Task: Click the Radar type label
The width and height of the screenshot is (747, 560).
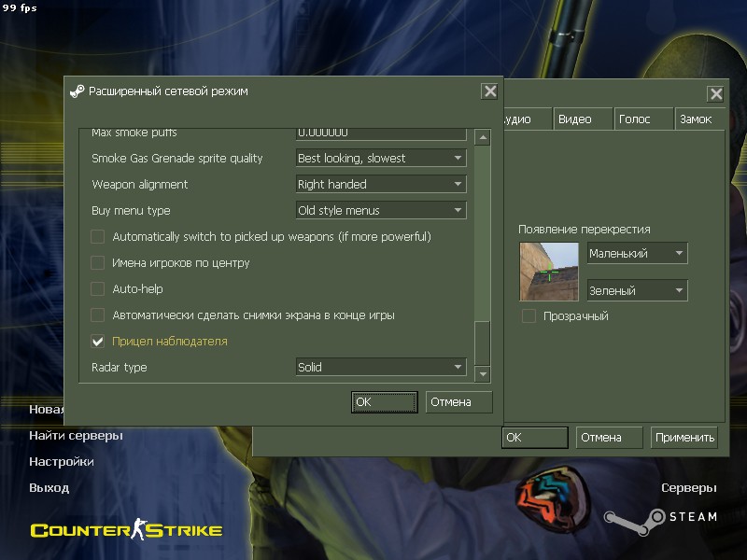Action: coord(120,367)
